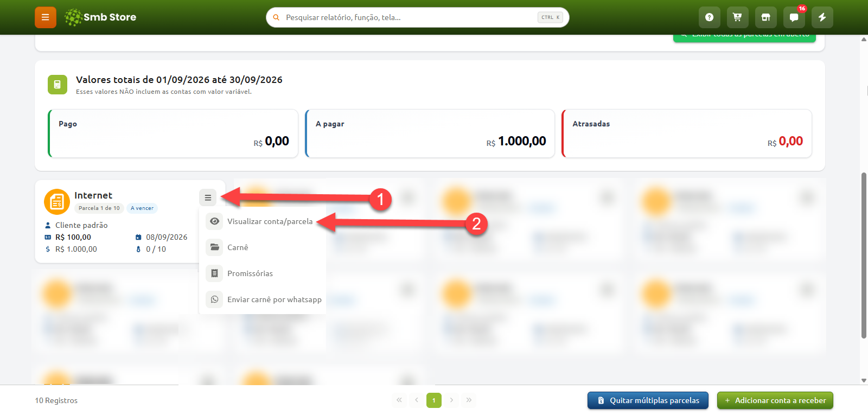868x415 pixels.
Task: Click the eye icon beside Visualizar
Action: 215,221
